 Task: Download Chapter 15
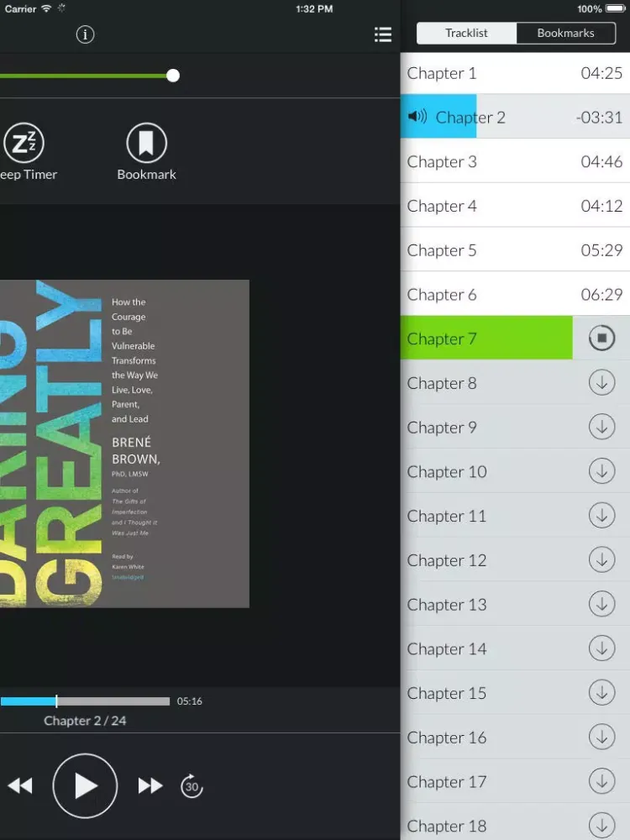[601, 693]
